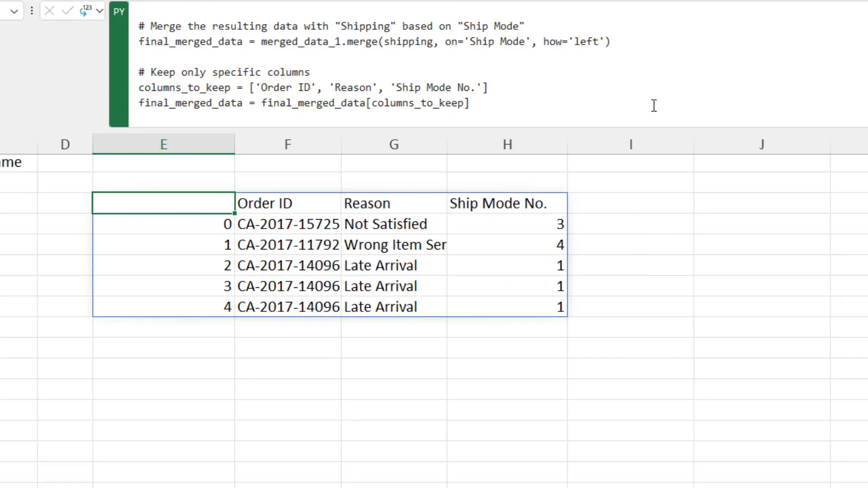
Task: Click the cell containing Not Satisfied
Action: [x=385, y=224]
